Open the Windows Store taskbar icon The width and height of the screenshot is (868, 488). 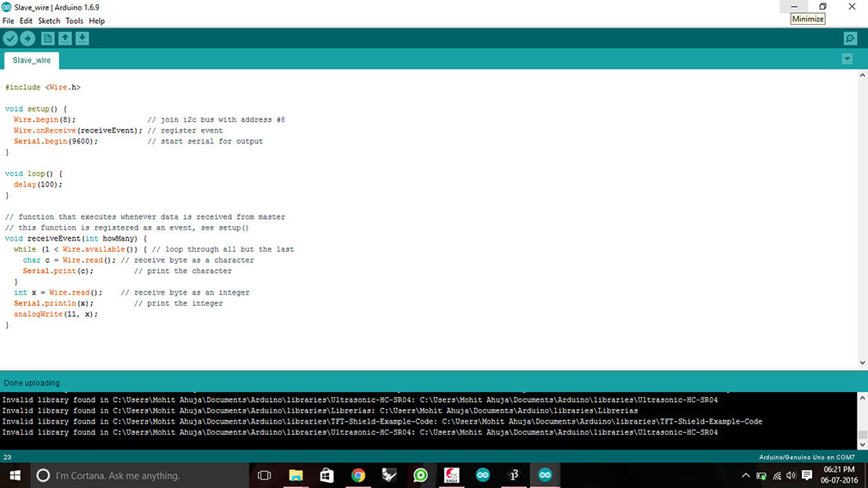coord(327,475)
